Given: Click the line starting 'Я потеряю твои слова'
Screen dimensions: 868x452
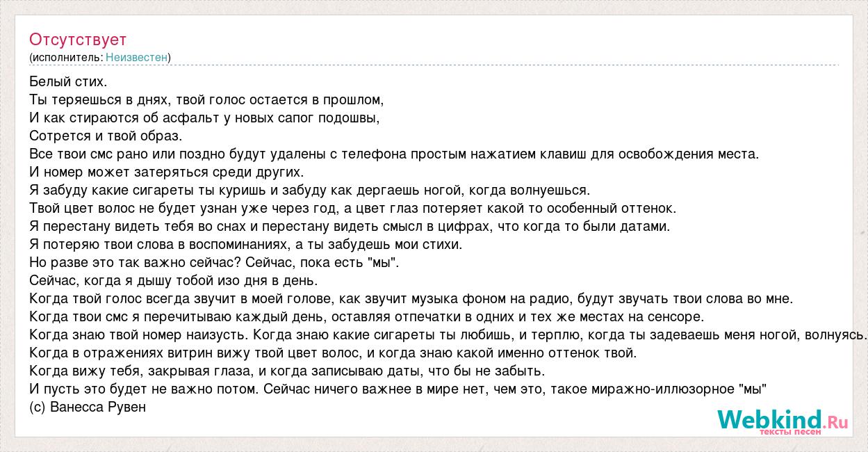Looking at the screenshot, I should pos(246,244).
